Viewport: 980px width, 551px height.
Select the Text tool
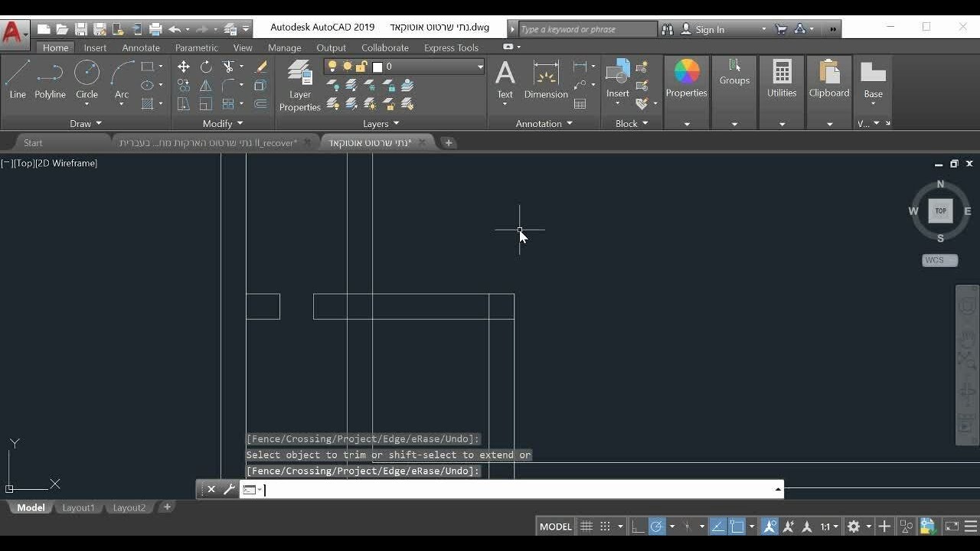click(505, 80)
